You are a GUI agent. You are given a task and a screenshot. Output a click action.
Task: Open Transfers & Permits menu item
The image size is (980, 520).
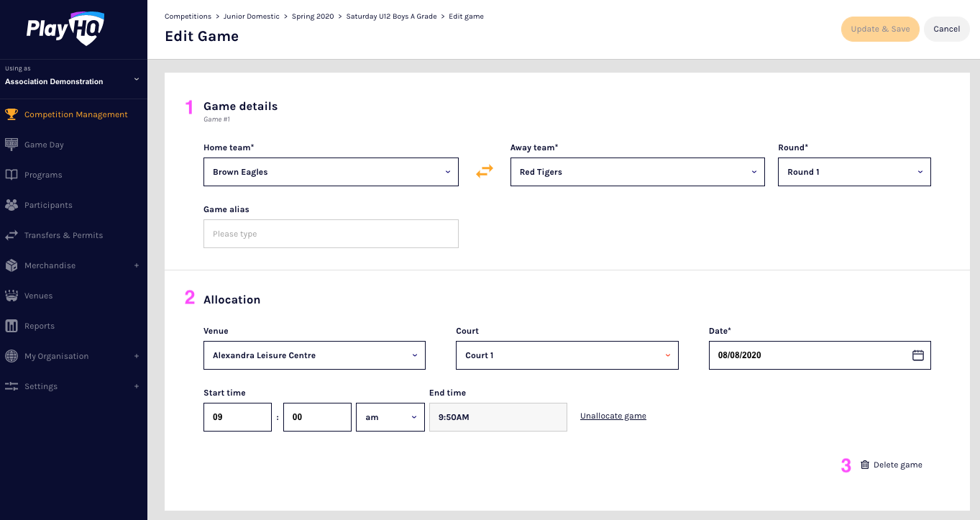pos(63,235)
